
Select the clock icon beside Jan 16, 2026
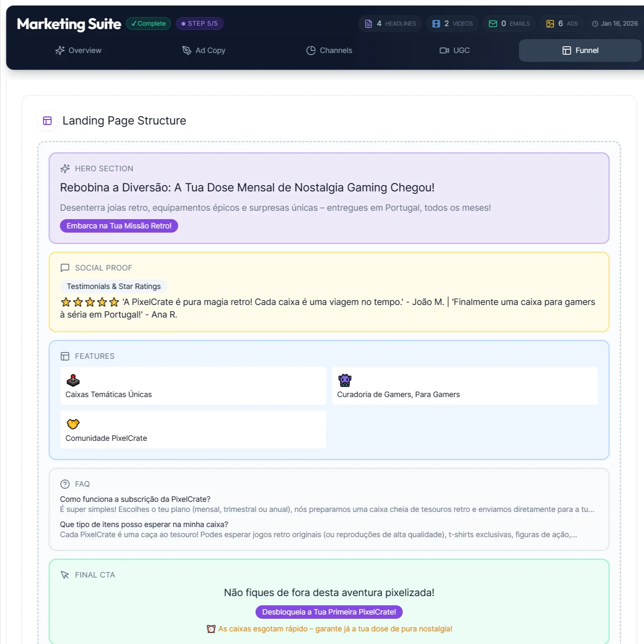(594, 24)
